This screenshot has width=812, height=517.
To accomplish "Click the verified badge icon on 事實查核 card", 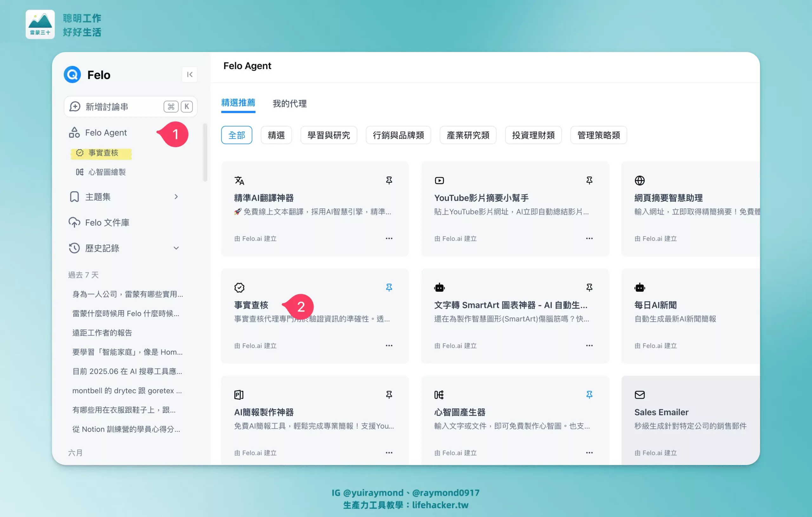I will (x=239, y=288).
